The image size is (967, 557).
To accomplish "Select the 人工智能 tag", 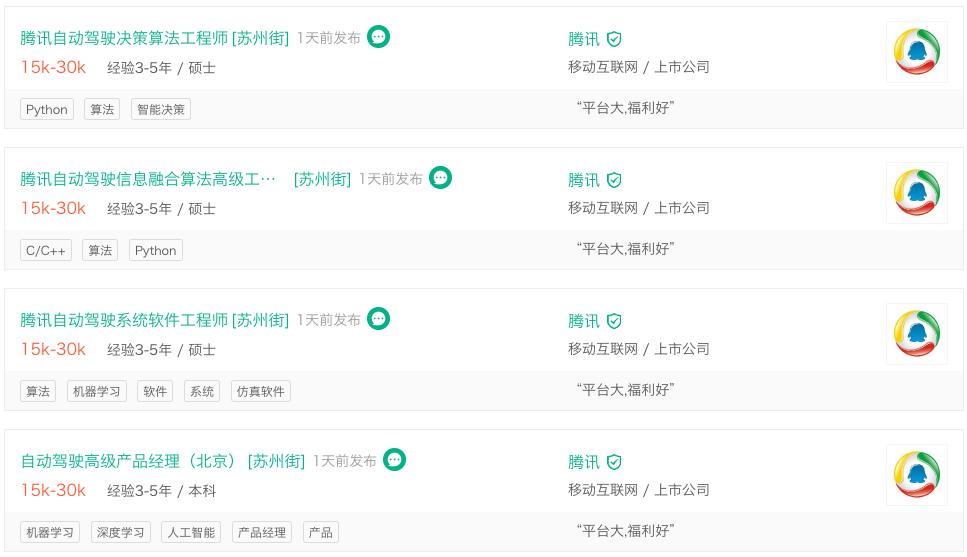I will 191,533.
